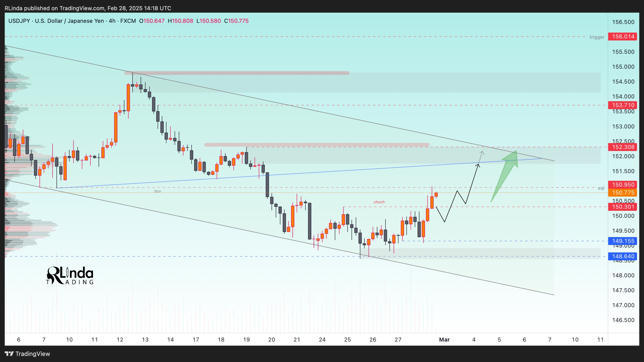Click the low value L150.580

tap(209, 21)
